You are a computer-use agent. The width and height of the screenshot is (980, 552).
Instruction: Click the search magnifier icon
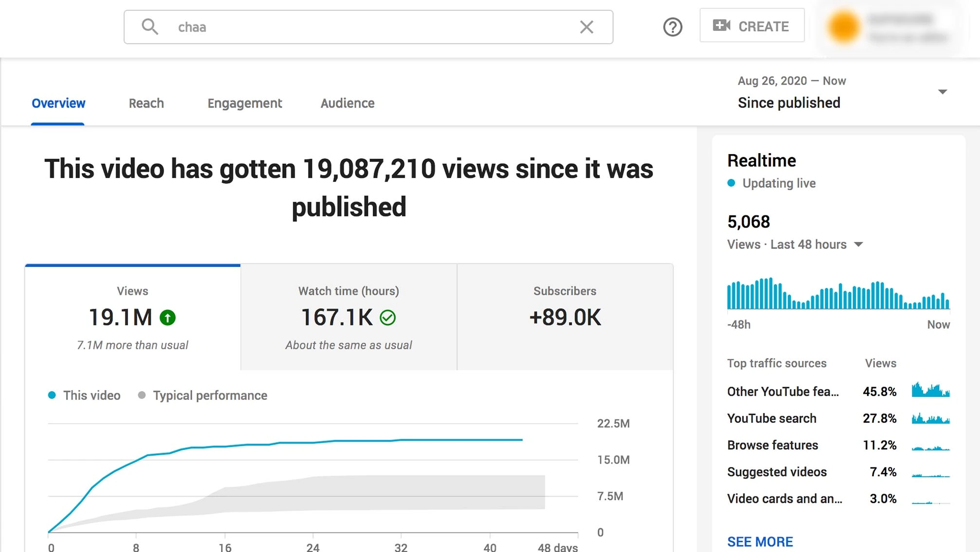pos(149,27)
